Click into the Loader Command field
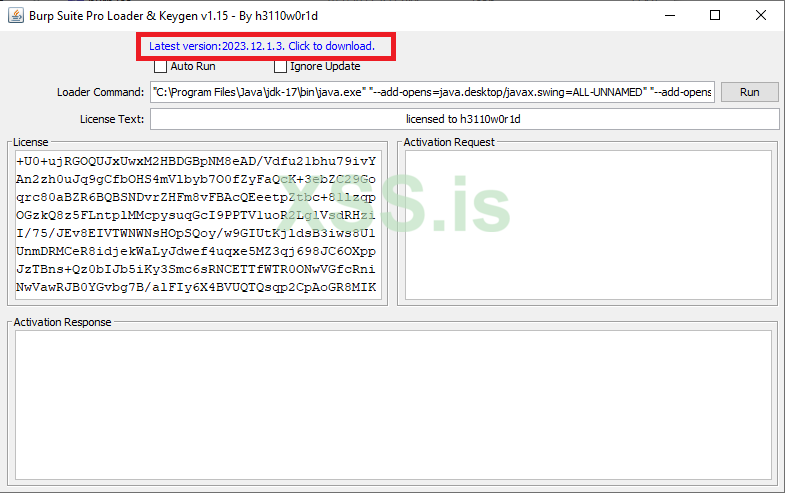Viewport: 785px width, 493px height. [x=432, y=92]
